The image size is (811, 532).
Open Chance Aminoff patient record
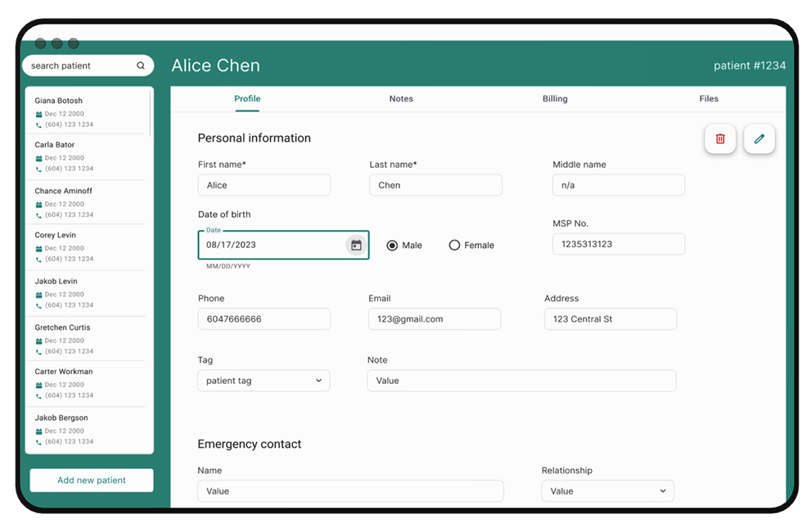pos(87,202)
